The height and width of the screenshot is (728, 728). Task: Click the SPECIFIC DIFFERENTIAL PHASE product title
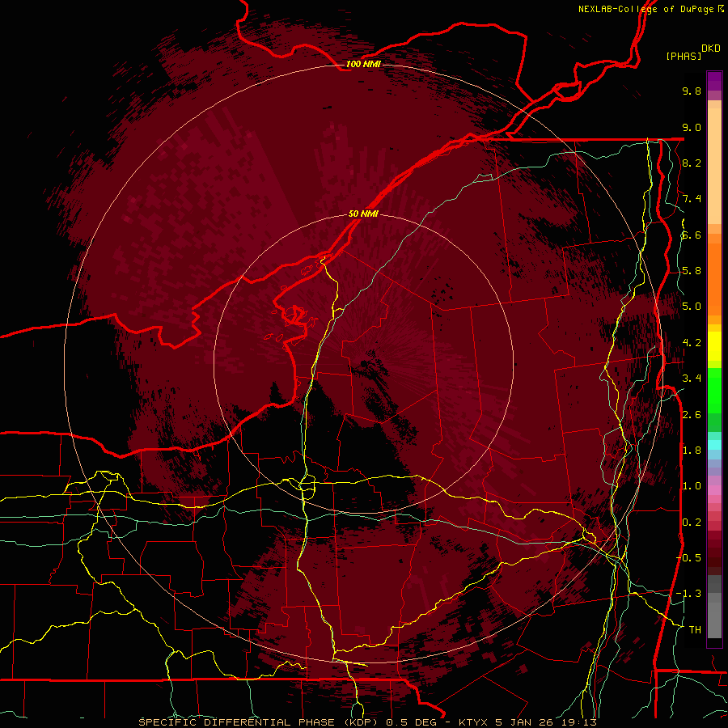tap(237, 722)
